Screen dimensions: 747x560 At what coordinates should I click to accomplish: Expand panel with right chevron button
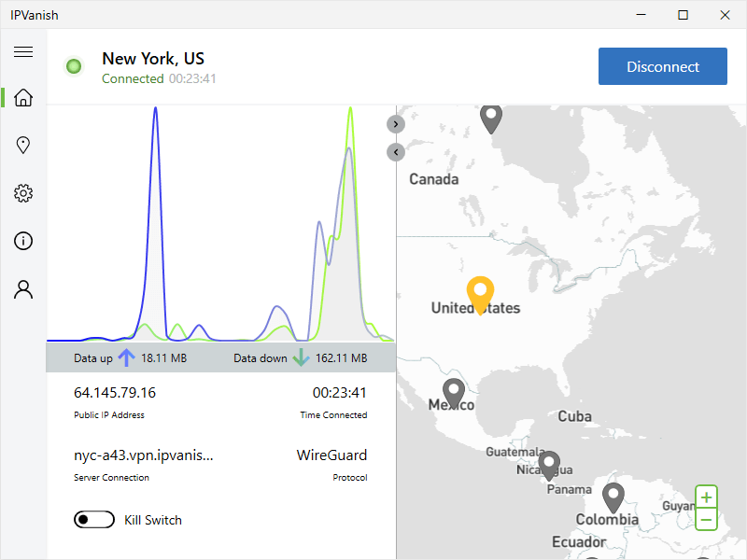(x=396, y=123)
